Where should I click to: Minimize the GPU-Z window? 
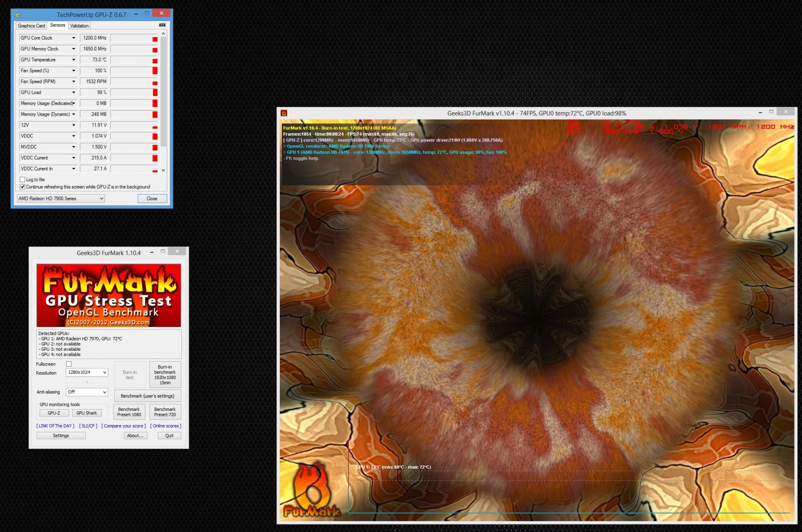pyautogui.click(x=136, y=14)
